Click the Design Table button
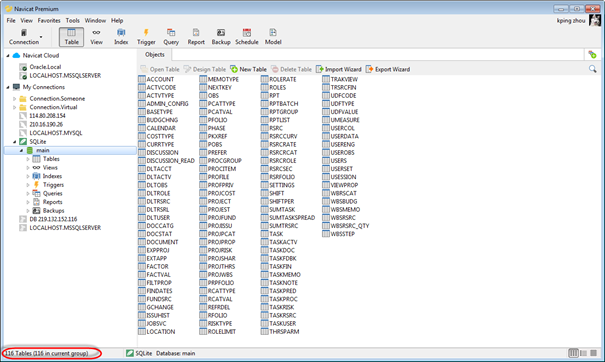The width and height of the screenshot is (605, 362). 205,69
